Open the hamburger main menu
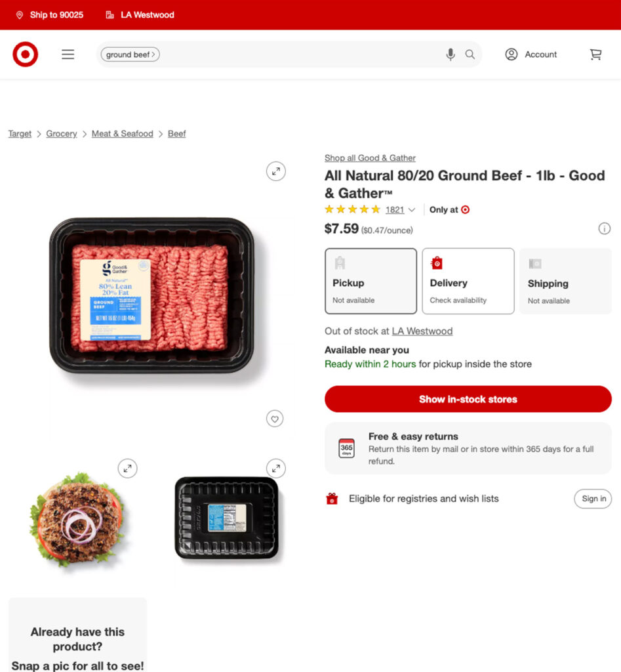The width and height of the screenshot is (621, 672). (x=68, y=54)
